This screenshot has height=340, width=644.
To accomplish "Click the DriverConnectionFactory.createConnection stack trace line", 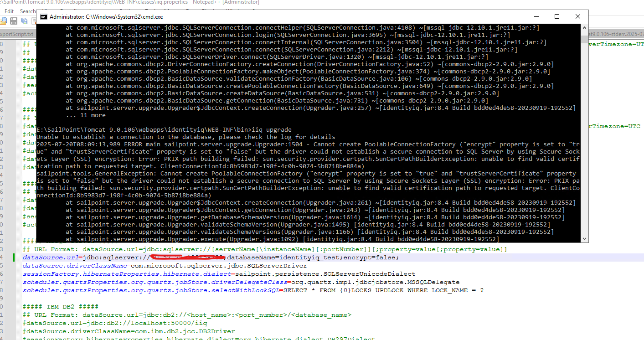I will point(310,64).
